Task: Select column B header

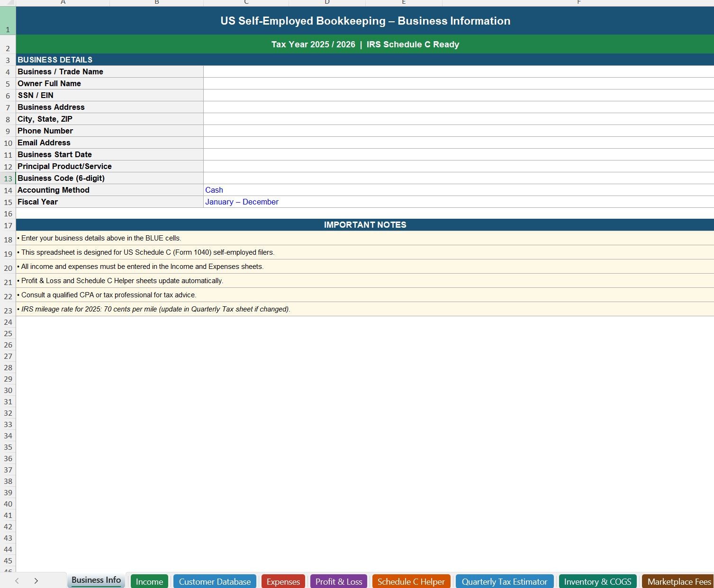Action: pyautogui.click(x=157, y=3)
